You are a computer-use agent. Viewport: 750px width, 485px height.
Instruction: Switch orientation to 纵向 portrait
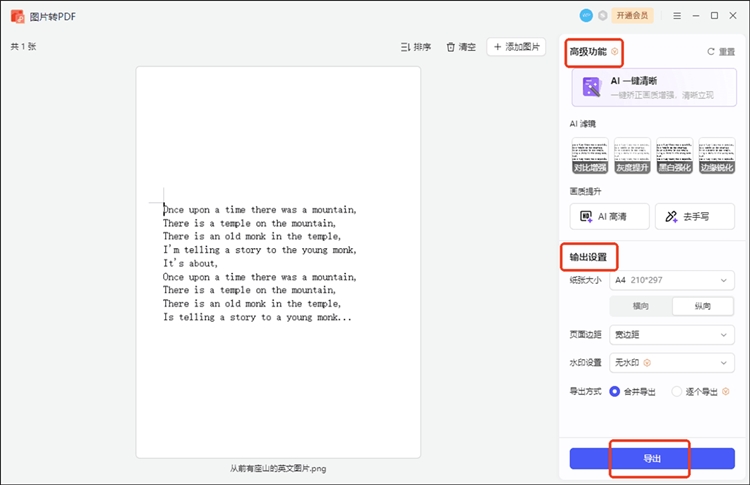point(703,307)
